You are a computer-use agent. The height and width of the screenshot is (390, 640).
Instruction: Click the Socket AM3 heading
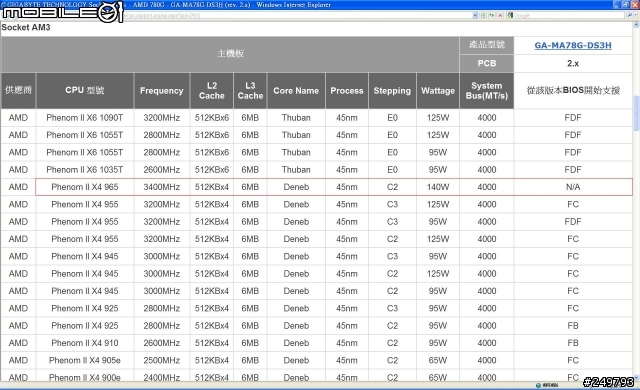click(x=26, y=27)
